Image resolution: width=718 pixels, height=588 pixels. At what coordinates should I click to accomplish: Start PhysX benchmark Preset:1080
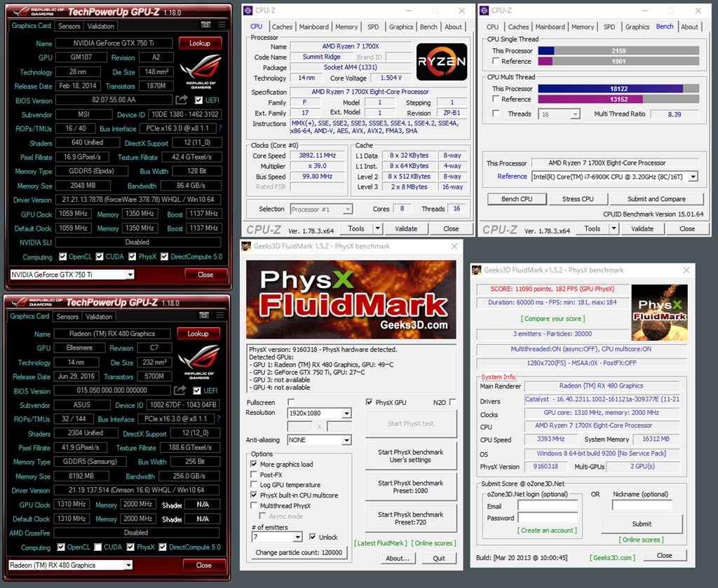pos(412,486)
